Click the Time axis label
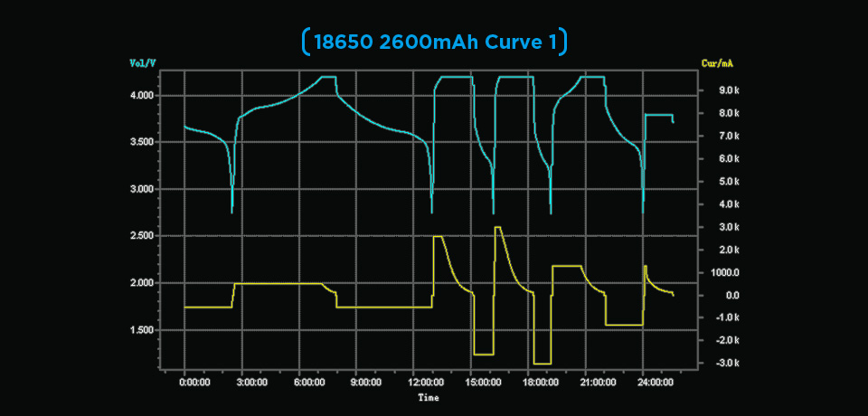The image size is (868, 416). [x=429, y=397]
